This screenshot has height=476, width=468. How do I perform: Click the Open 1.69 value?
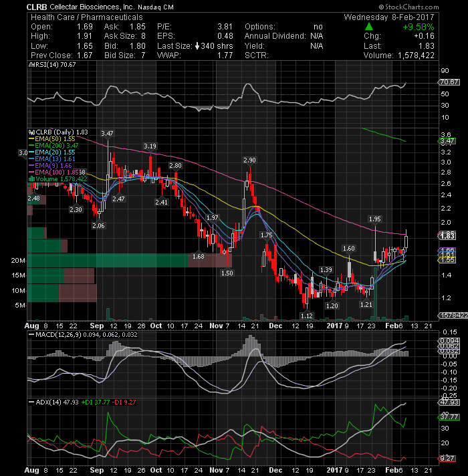(x=85, y=27)
